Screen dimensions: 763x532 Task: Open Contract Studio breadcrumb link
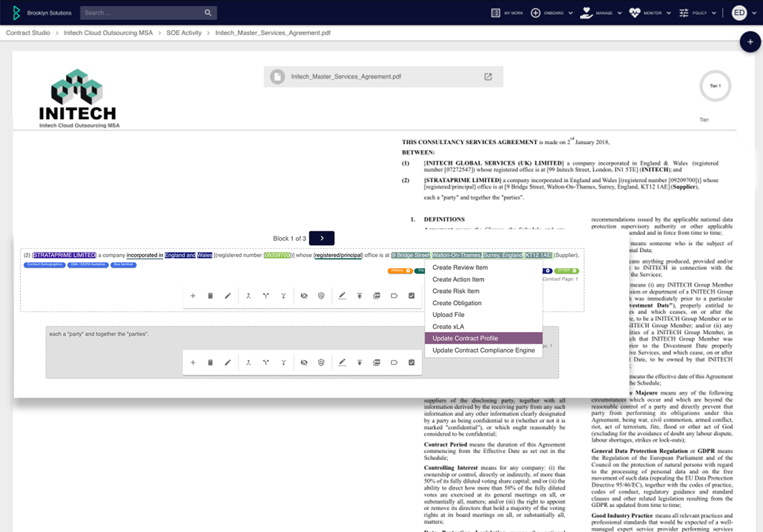pyautogui.click(x=28, y=33)
